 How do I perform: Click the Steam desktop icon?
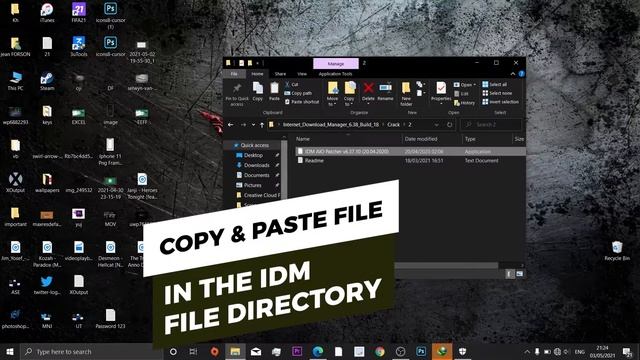coord(47,81)
